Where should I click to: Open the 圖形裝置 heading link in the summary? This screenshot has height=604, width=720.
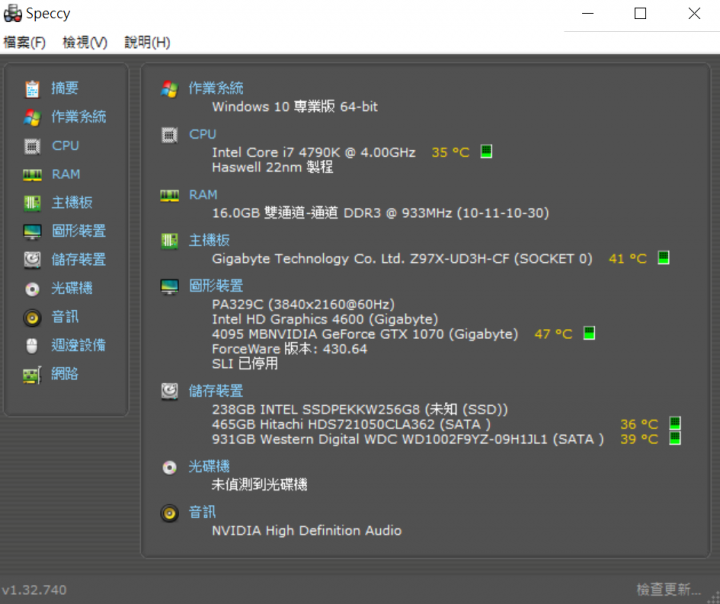click(x=216, y=286)
